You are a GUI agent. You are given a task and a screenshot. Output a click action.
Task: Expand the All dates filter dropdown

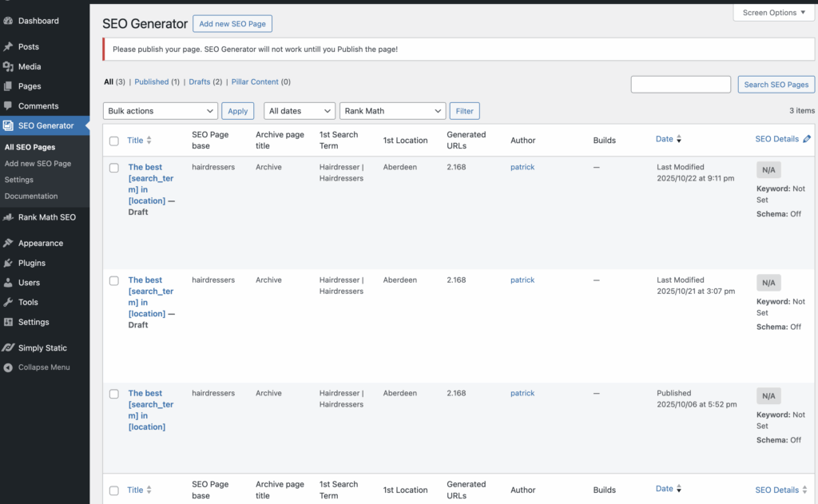(300, 111)
